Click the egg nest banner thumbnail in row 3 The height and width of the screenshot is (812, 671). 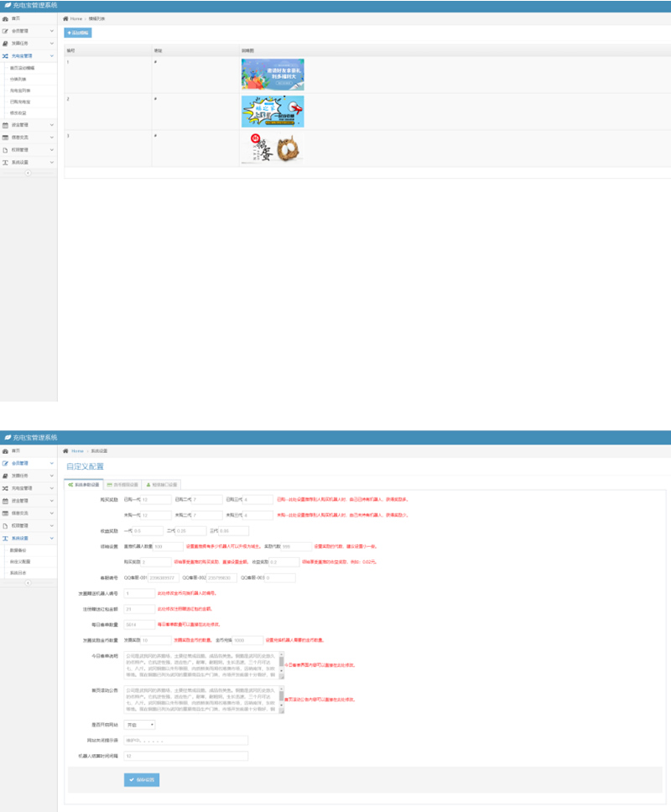coord(272,148)
